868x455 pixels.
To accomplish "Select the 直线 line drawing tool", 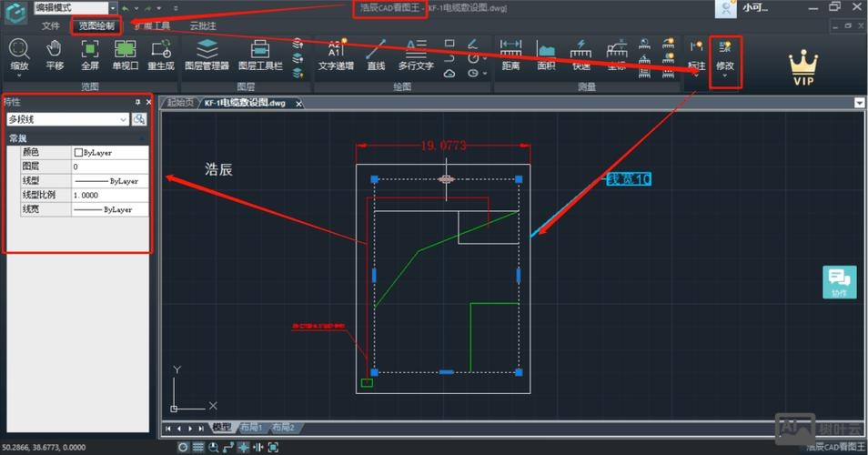I will [376, 55].
